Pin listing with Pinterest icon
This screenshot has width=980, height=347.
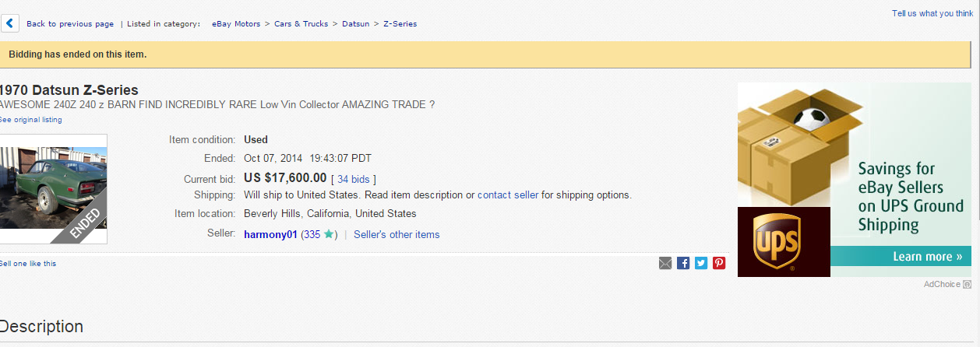pyautogui.click(x=719, y=263)
